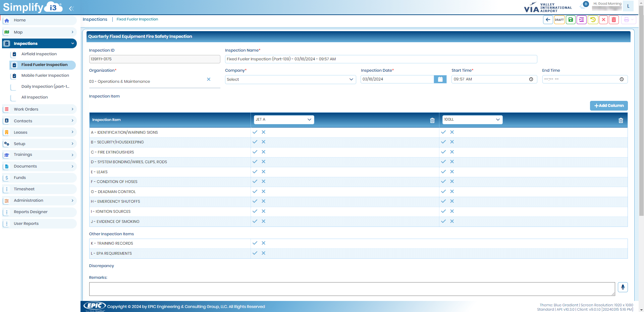Click the Add Column button
644x312 pixels.
pyautogui.click(x=609, y=106)
